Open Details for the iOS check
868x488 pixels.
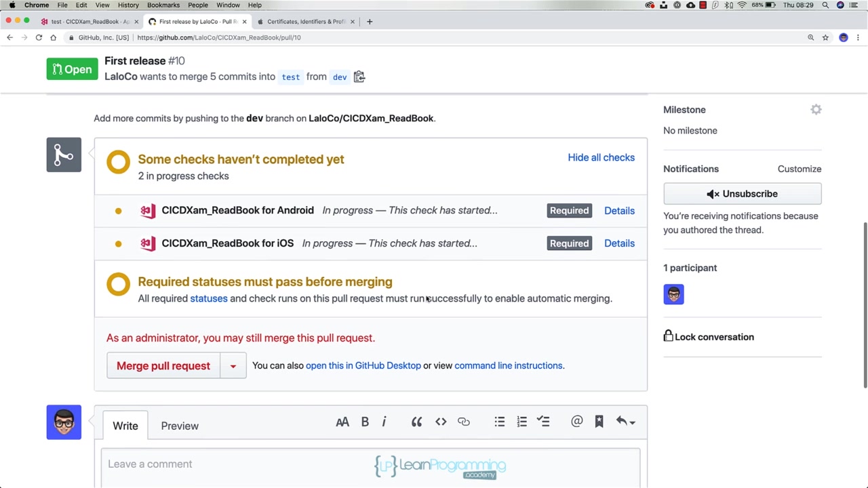tap(619, 243)
